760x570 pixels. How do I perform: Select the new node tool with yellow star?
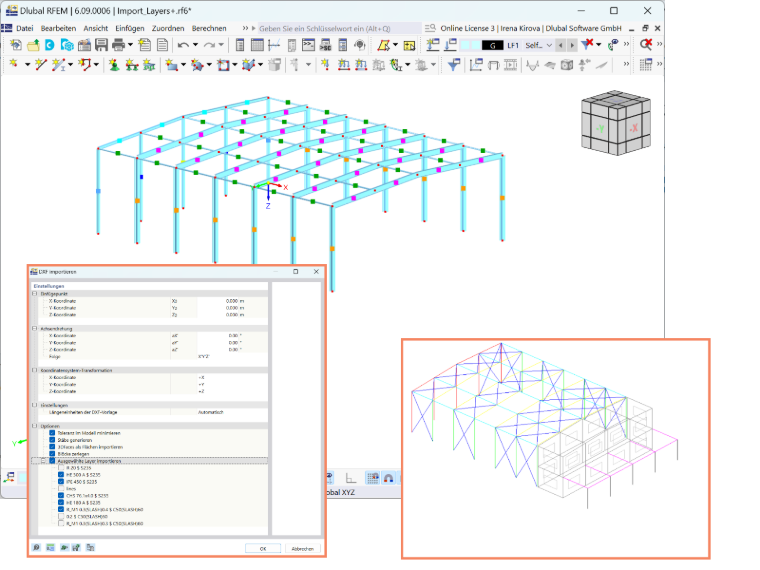coord(14,64)
